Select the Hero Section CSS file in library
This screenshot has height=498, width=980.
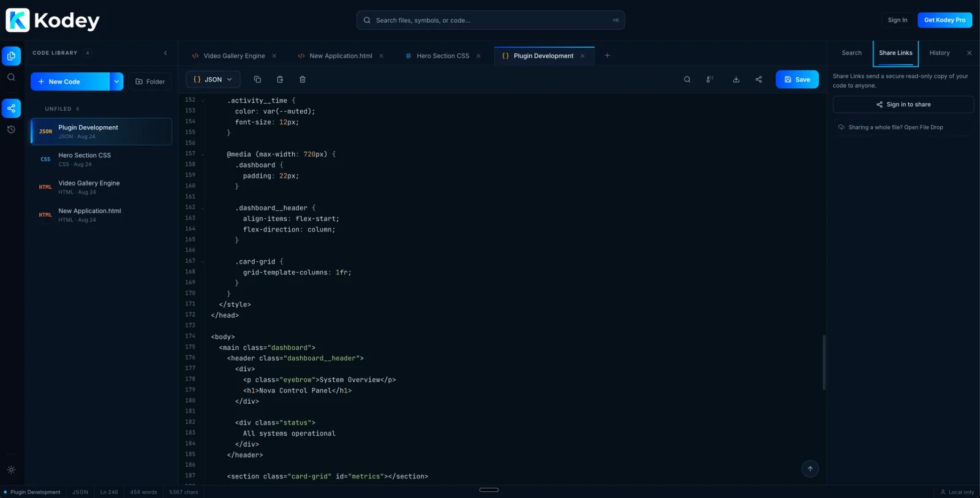coord(102,159)
